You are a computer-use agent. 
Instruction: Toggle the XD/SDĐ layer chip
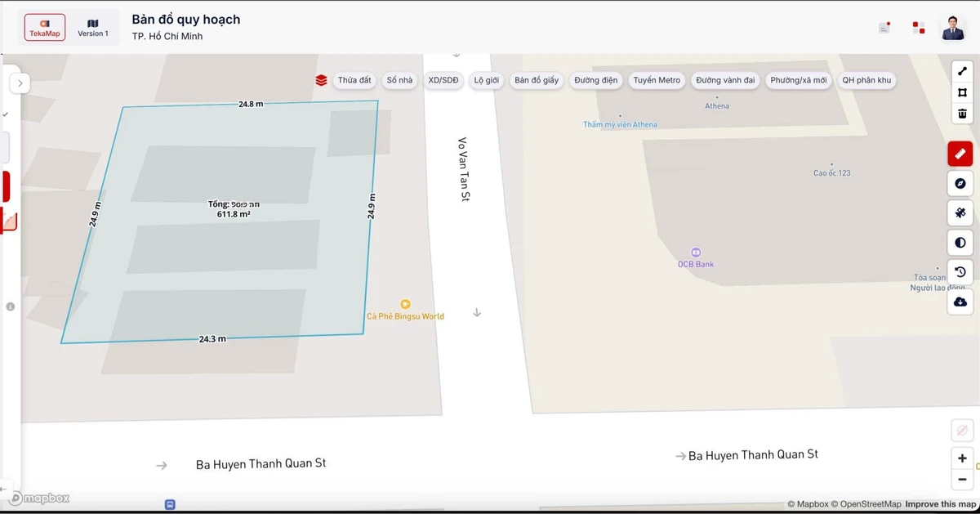click(x=444, y=80)
